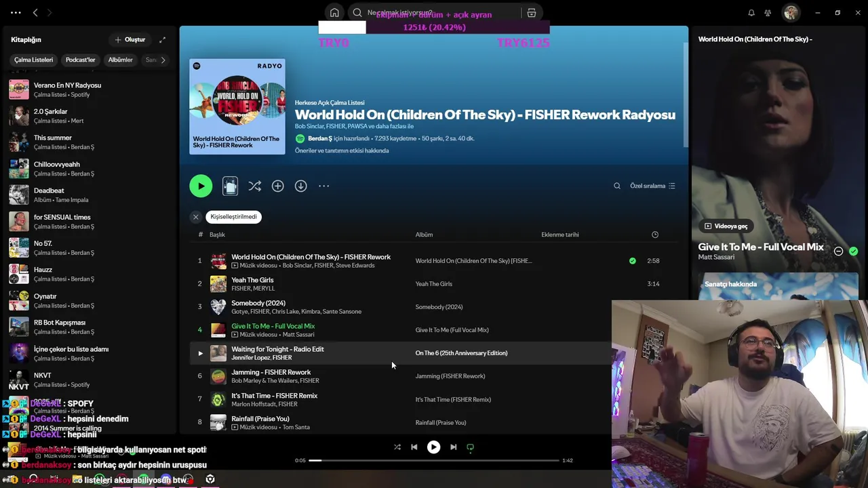Open Marlon Hoffstadt artist link

tap(254, 404)
